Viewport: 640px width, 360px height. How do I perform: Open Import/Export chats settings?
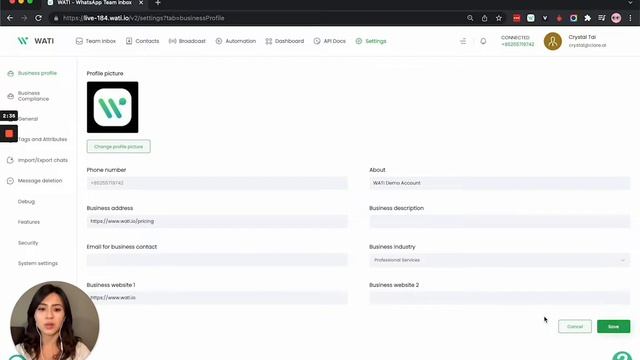tap(43, 160)
